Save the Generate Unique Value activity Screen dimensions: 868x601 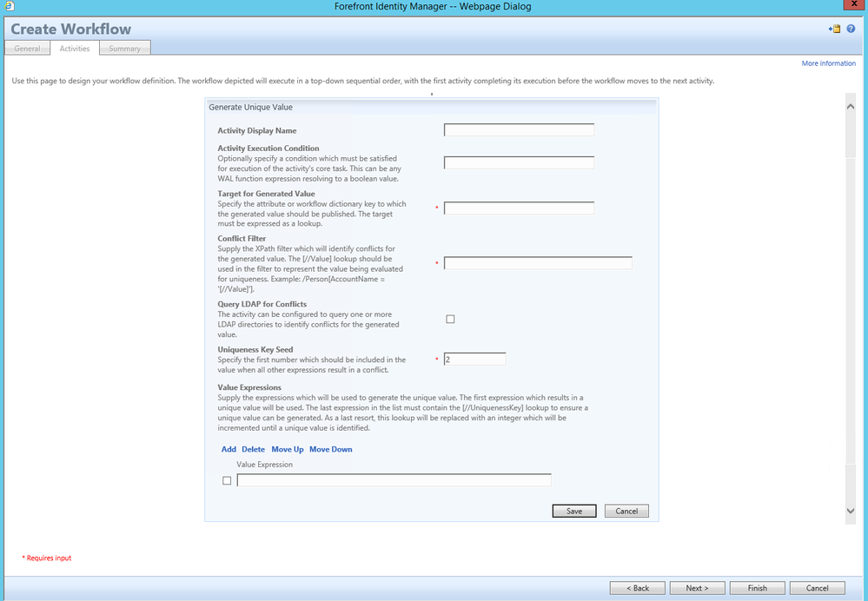click(574, 511)
